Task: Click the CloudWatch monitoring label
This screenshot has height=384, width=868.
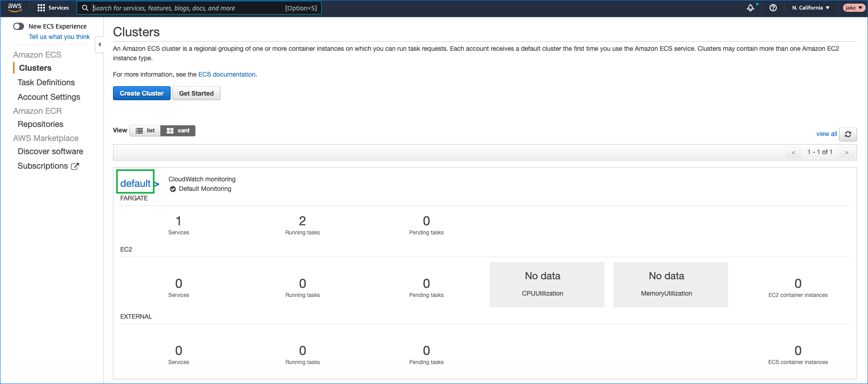Action: click(202, 179)
